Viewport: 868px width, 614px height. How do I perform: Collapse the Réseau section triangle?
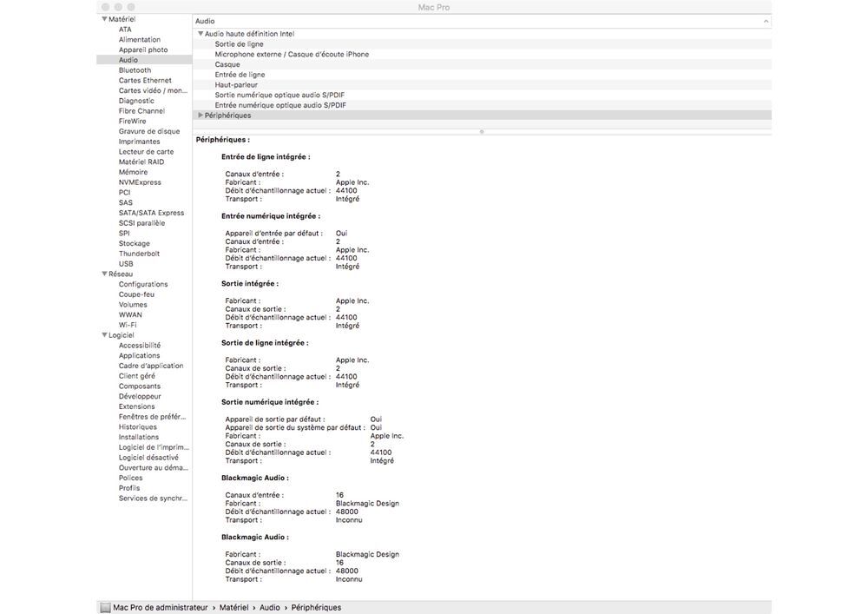(x=104, y=274)
